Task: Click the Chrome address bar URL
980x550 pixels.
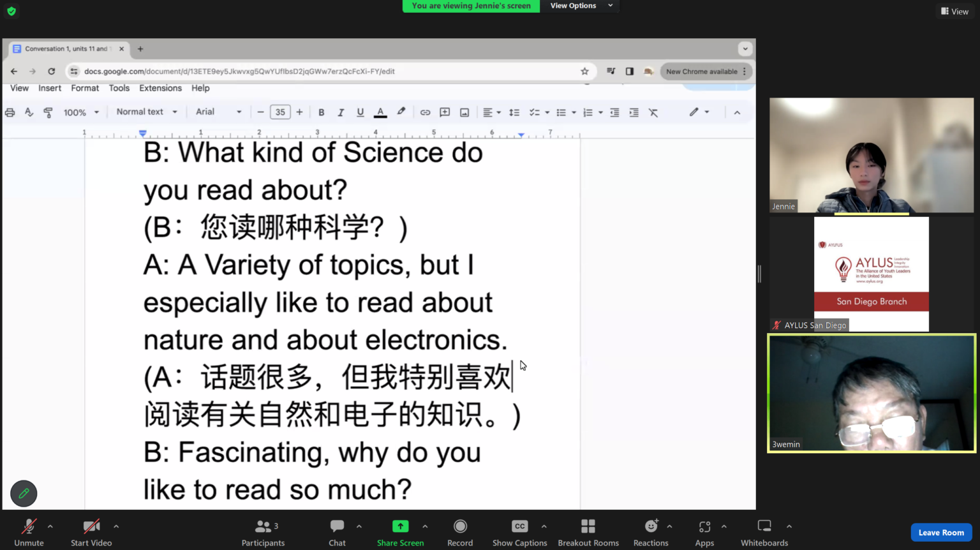Action: click(239, 71)
